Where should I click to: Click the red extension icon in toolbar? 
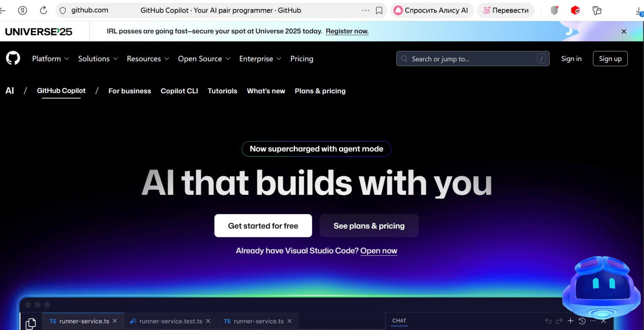click(575, 10)
